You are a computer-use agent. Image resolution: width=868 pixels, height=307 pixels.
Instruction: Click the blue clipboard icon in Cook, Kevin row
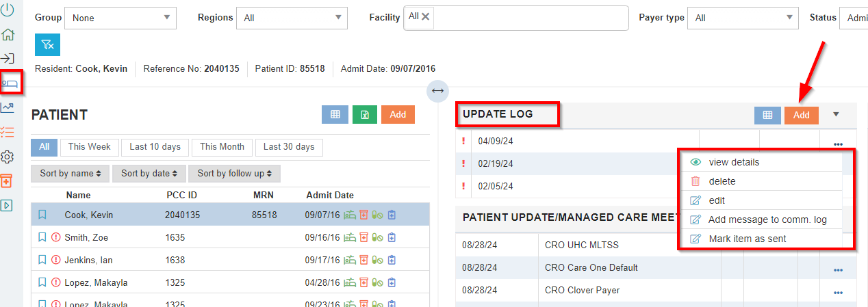tap(392, 215)
